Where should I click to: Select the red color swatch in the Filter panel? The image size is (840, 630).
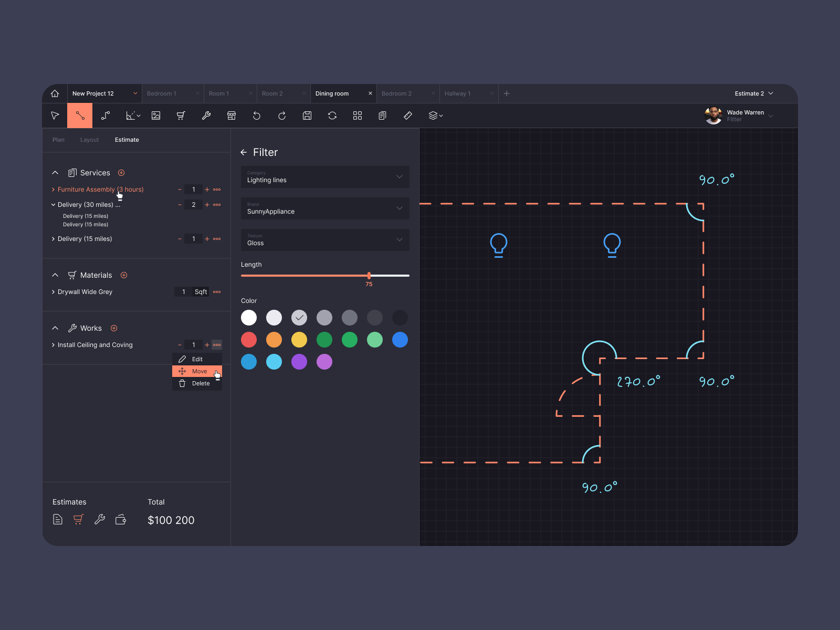pos(249,340)
